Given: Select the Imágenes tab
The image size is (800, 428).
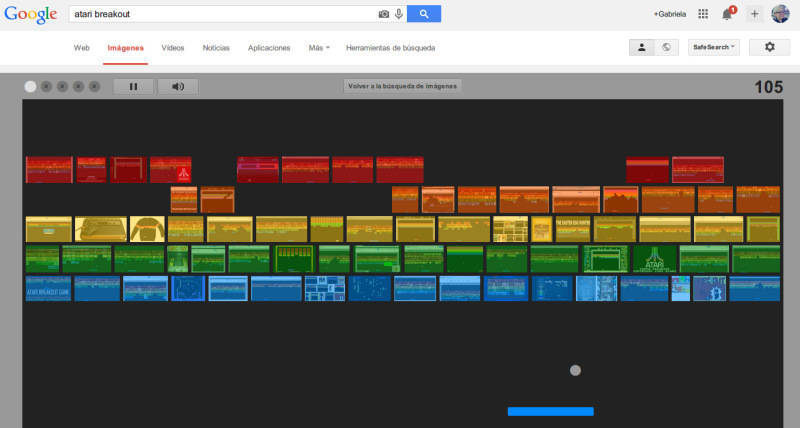Looking at the screenshot, I should pyautogui.click(x=126, y=48).
